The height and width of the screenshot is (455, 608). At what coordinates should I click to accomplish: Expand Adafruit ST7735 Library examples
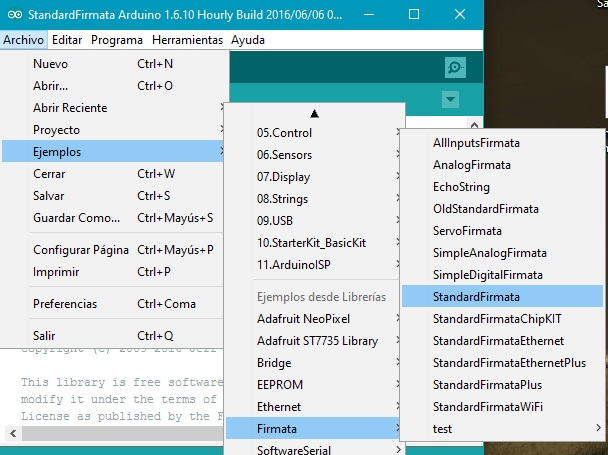pos(313,341)
